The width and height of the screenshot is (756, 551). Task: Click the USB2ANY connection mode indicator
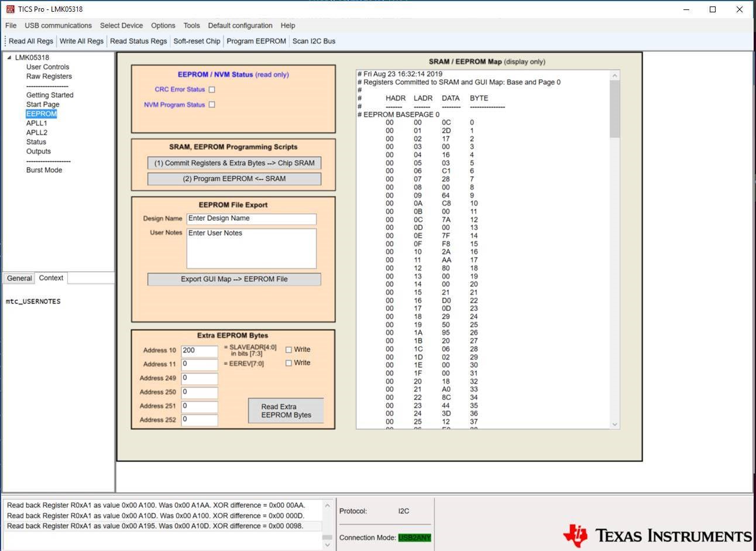click(x=414, y=538)
